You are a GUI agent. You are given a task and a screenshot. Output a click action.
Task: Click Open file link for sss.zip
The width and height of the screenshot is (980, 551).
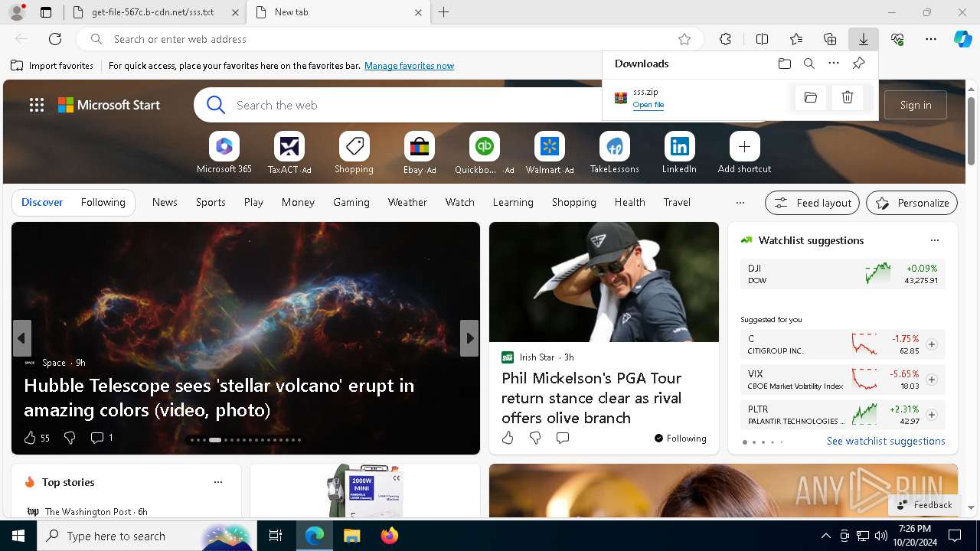click(x=648, y=105)
